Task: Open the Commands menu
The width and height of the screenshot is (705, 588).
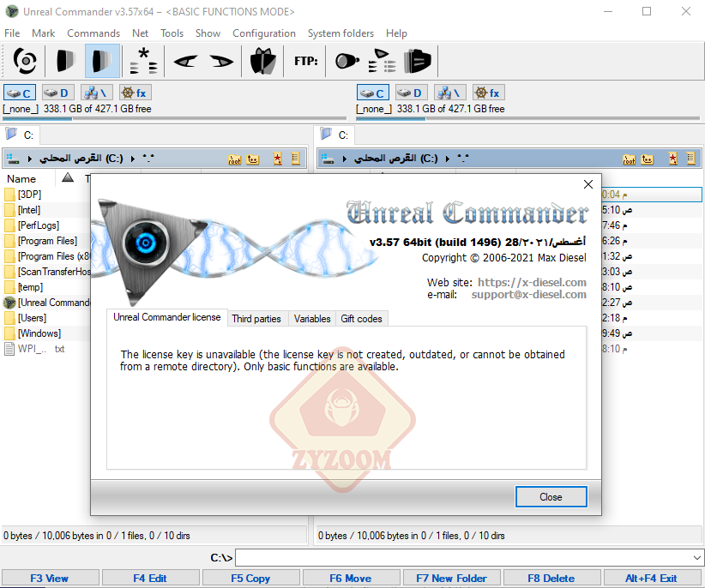Action: click(93, 33)
